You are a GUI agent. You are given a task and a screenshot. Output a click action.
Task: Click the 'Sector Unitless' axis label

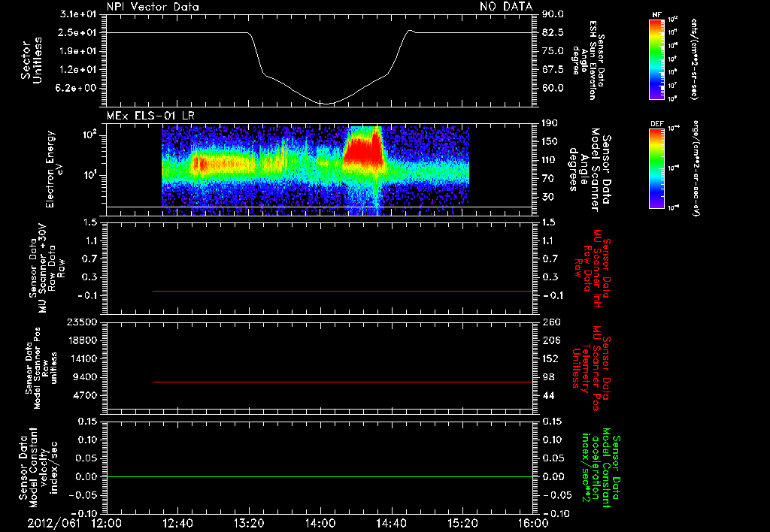pos(31,60)
